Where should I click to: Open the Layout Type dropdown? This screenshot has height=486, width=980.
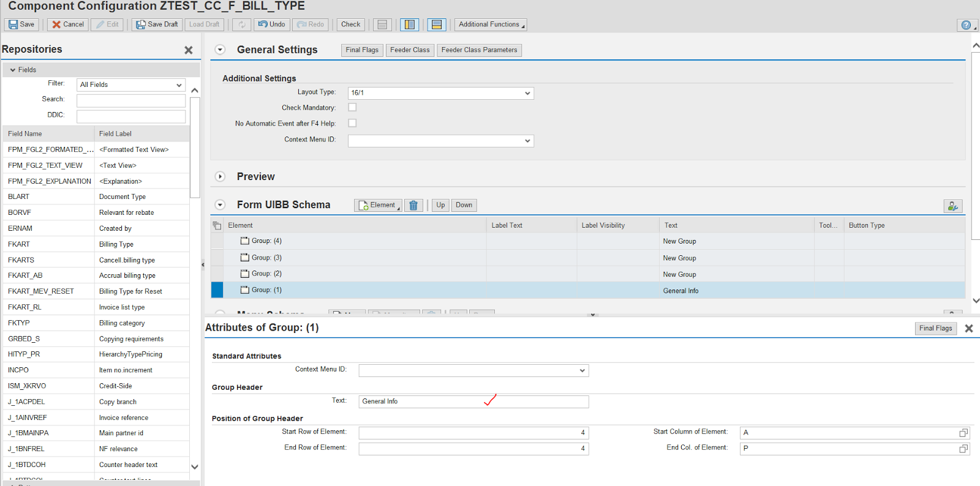tap(527, 93)
